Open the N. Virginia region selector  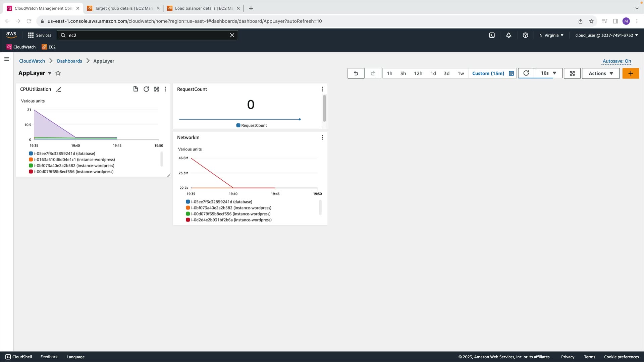(551, 35)
